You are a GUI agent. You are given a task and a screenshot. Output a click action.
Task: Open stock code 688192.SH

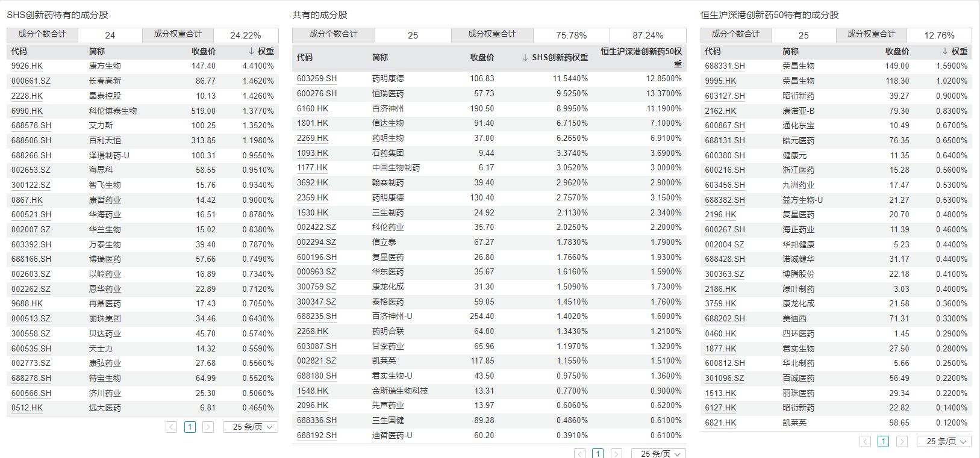click(317, 435)
